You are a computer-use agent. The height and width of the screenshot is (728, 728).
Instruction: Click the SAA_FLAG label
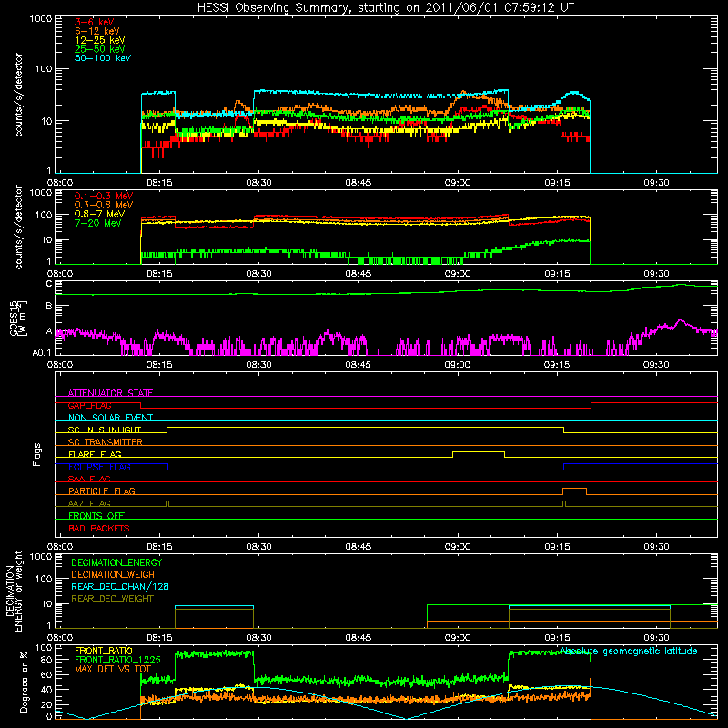point(89,479)
